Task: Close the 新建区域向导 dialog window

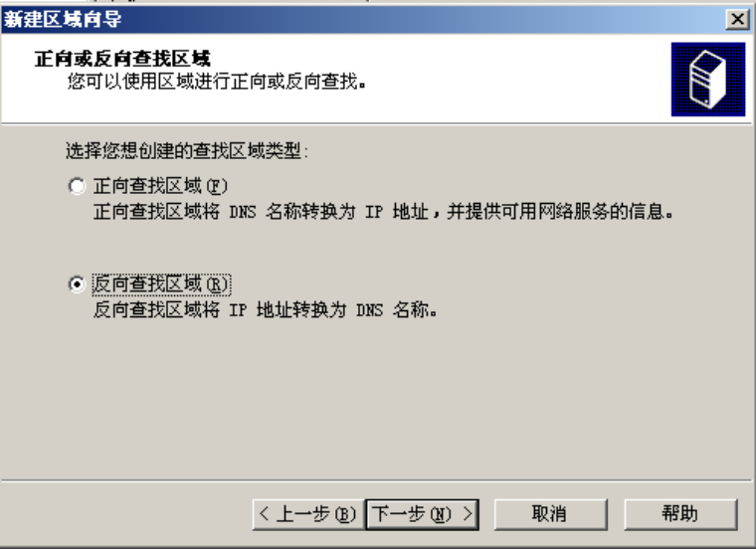Action: (x=738, y=19)
